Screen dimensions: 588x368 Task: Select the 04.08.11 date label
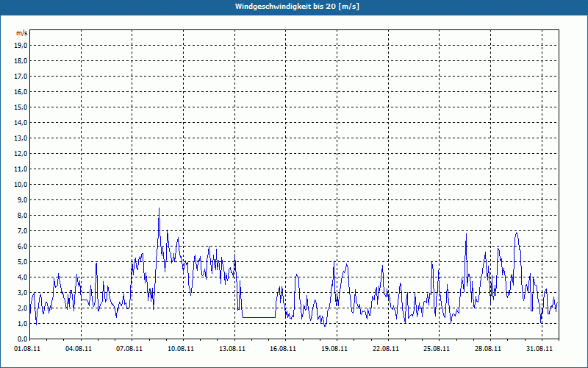click(79, 348)
